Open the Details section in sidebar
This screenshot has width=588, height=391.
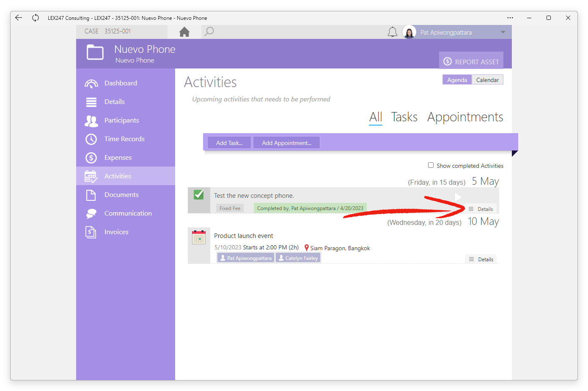click(126, 102)
